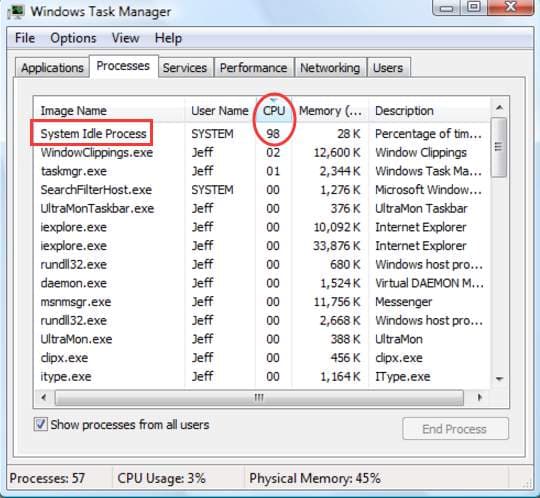The height and width of the screenshot is (498, 540).
Task: Click the 376 K memory value
Action: click(346, 208)
